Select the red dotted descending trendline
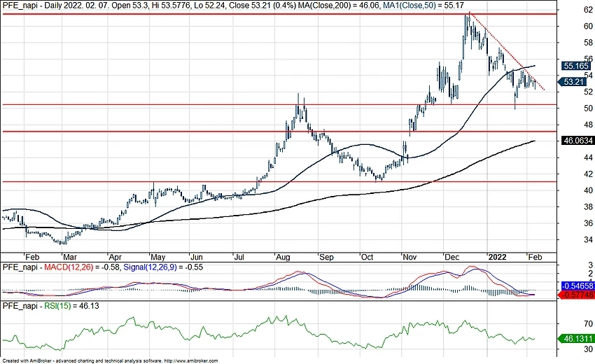The height and width of the screenshot is (364, 595). tap(507, 51)
